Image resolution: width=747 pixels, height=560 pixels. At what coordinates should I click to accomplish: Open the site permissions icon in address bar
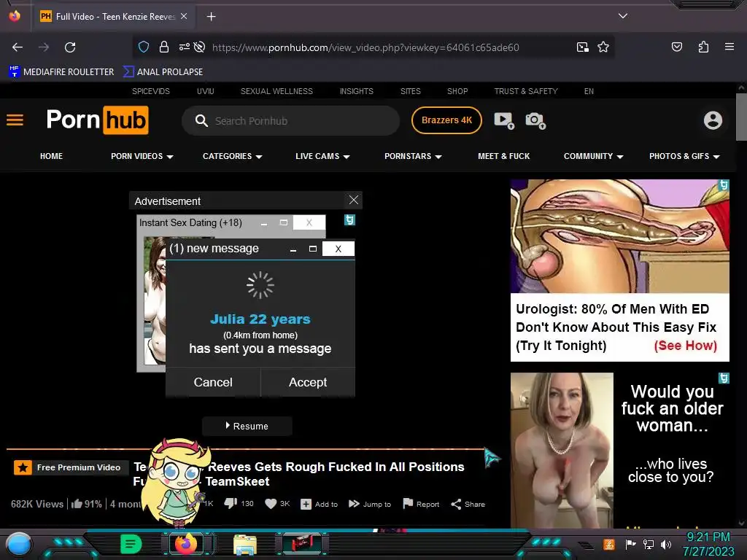tap(185, 47)
